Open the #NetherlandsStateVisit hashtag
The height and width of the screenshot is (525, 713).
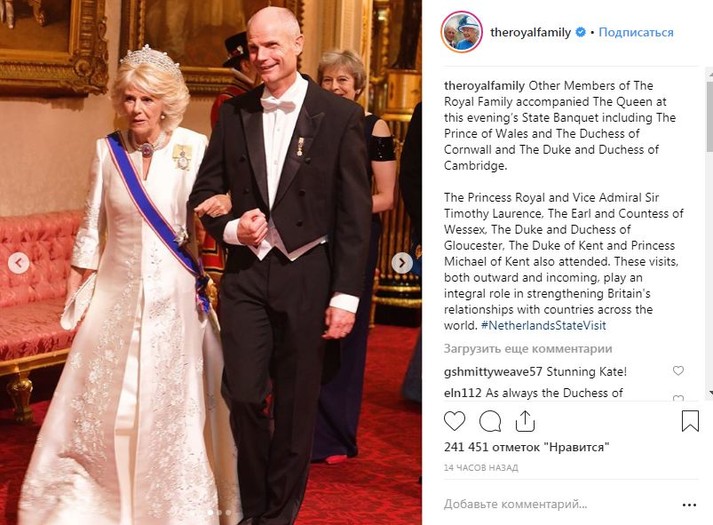coord(543,325)
